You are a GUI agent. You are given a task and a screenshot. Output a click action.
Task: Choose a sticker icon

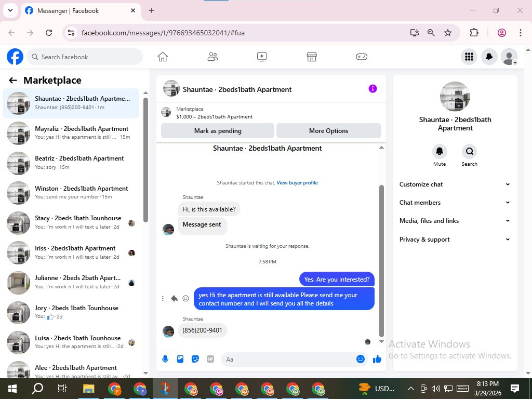(195, 359)
